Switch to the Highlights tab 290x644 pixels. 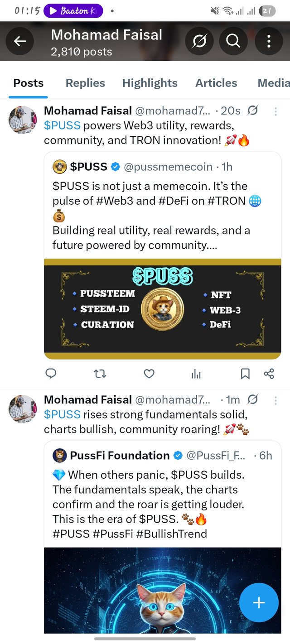click(150, 83)
